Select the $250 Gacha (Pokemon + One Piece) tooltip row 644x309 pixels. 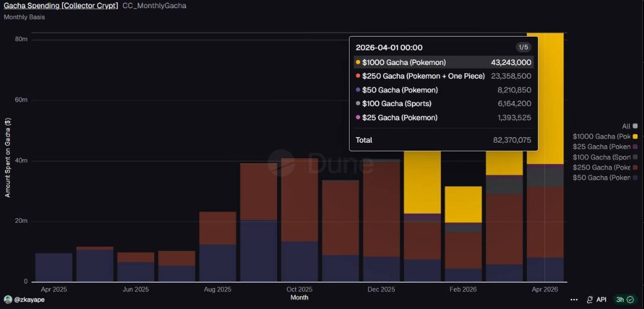click(x=443, y=76)
